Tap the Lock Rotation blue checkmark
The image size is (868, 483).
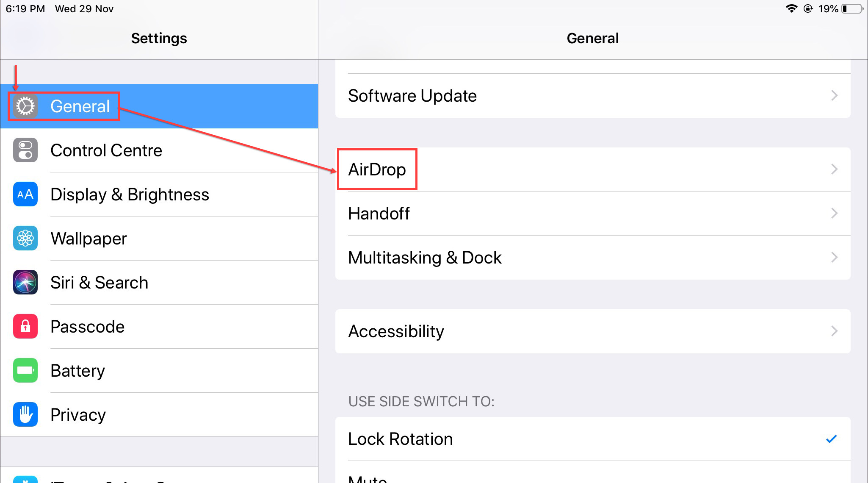pyautogui.click(x=832, y=439)
